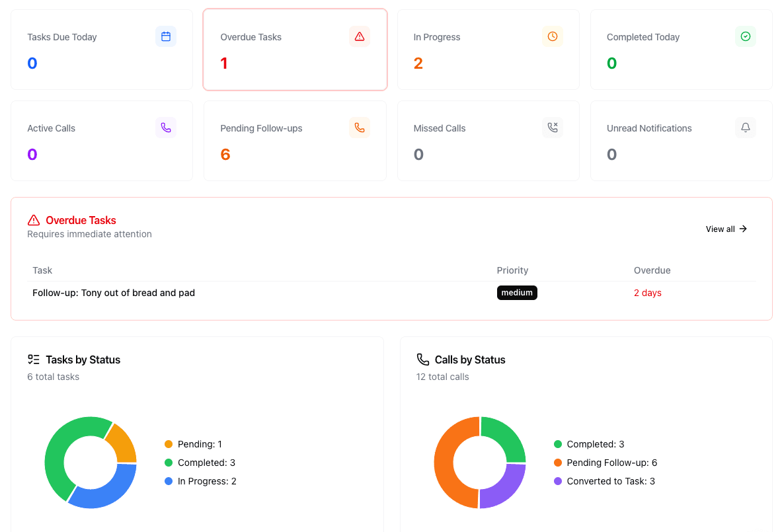Click the red alert triangle on Overdue Tasks card
Viewport: 782px width, 532px height.
tap(359, 36)
